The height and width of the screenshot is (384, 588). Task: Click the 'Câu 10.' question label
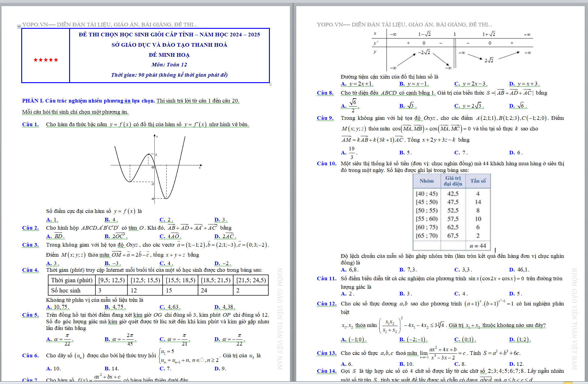[x=327, y=163]
